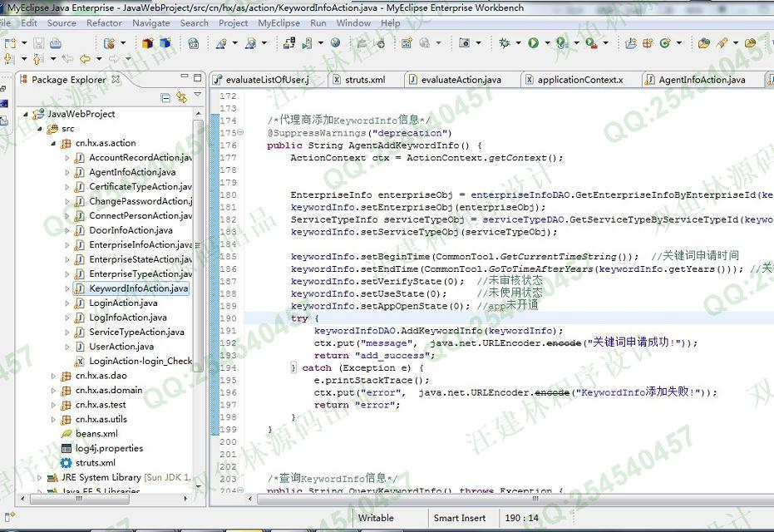Click the blue 2.0 globe toolbar icon

[x=194, y=43]
